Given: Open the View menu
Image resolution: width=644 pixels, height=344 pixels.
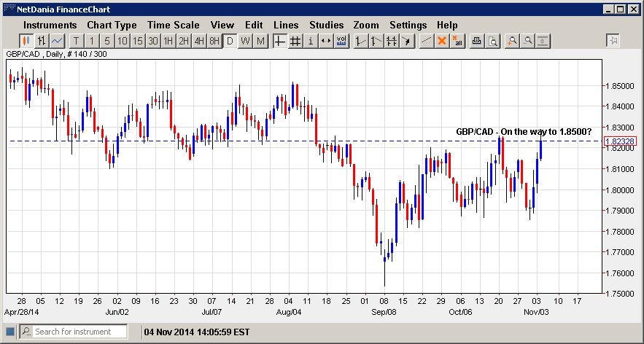Looking at the screenshot, I should [x=222, y=25].
